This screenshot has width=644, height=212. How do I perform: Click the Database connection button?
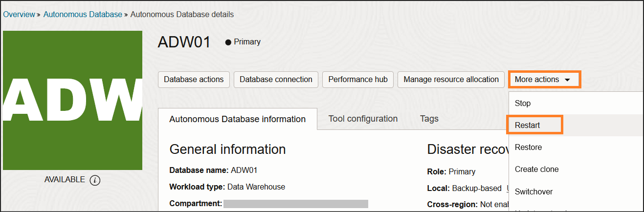pyautogui.click(x=276, y=80)
